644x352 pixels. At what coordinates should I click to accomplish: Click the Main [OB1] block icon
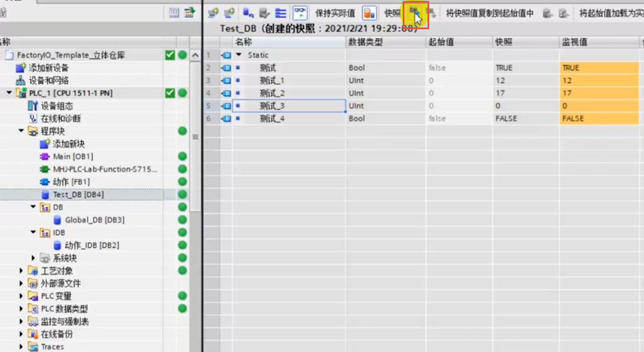44,157
